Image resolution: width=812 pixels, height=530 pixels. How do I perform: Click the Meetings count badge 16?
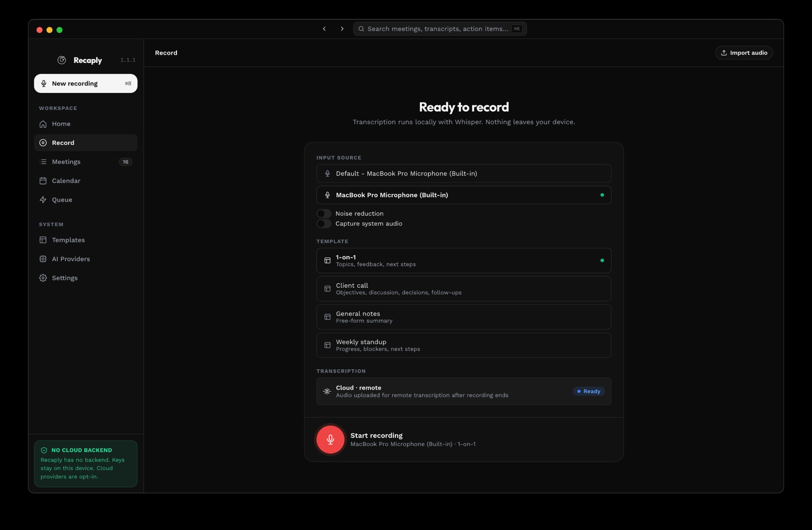(125, 162)
